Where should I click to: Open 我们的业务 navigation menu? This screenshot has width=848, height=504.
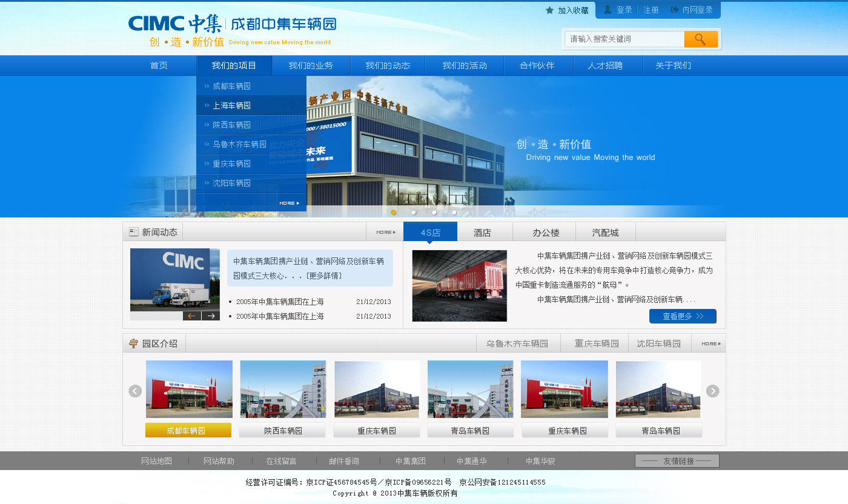(311, 65)
